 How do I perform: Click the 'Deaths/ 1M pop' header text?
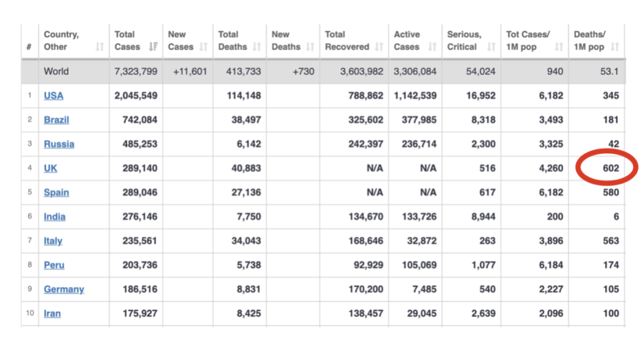[590, 41]
